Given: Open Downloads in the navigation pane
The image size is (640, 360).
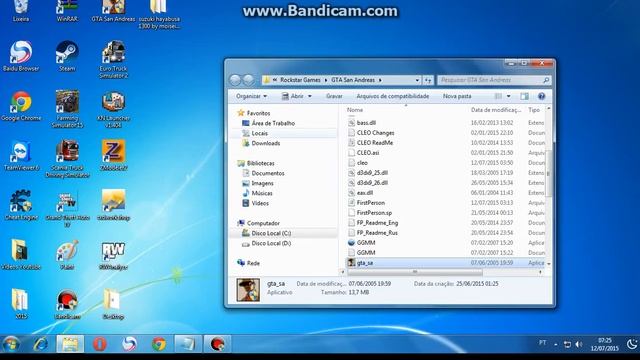Looking at the screenshot, I should 266,143.
